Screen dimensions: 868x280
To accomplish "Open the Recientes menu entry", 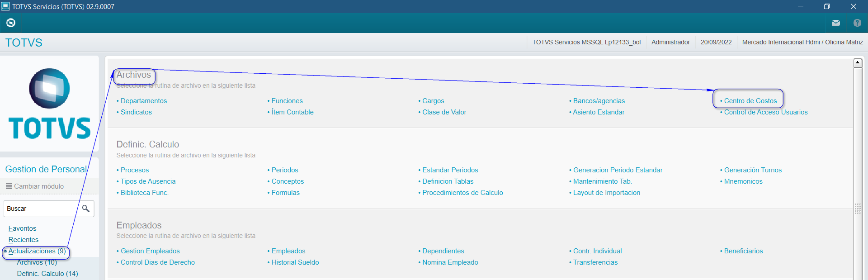I will click(24, 240).
